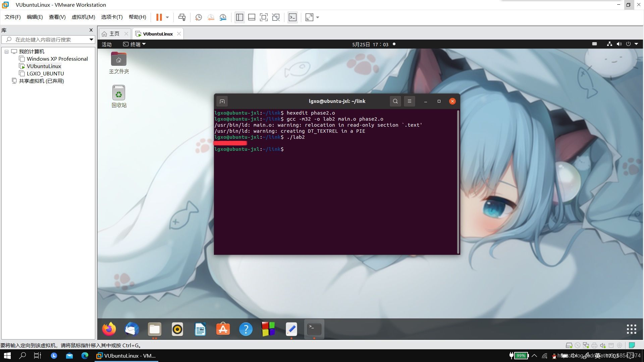The height and width of the screenshot is (362, 644).
Task: Click the terminal search button
Action: click(x=395, y=101)
